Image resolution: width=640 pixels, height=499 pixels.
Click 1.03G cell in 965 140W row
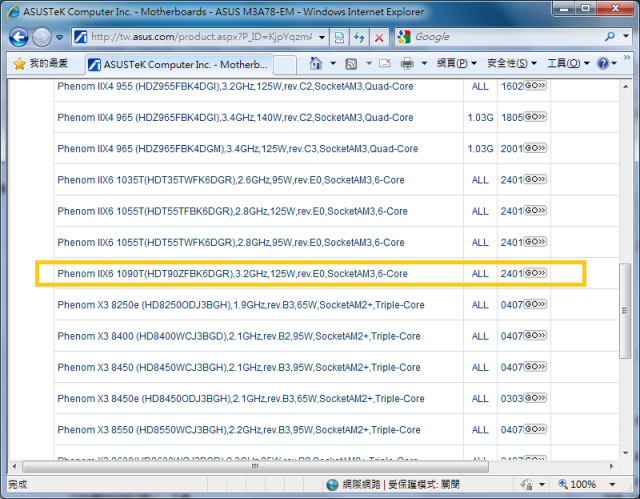pos(480,118)
